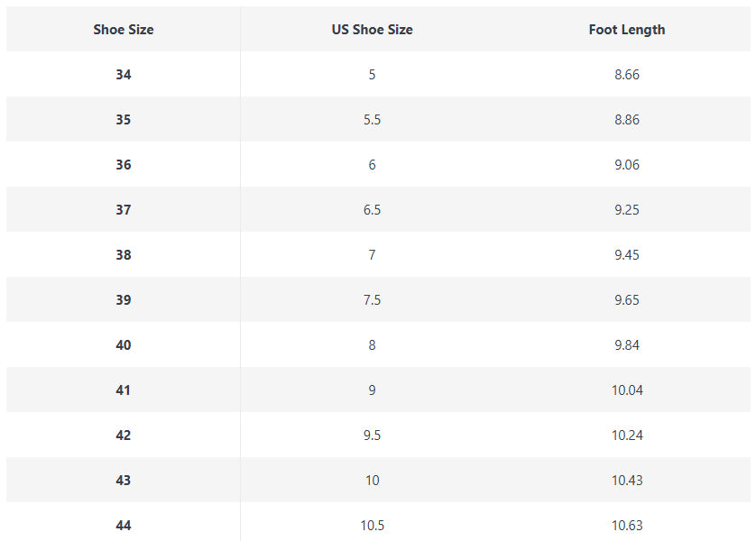
Task: Select the shoe size 42 cell
Action: click(x=124, y=436)
